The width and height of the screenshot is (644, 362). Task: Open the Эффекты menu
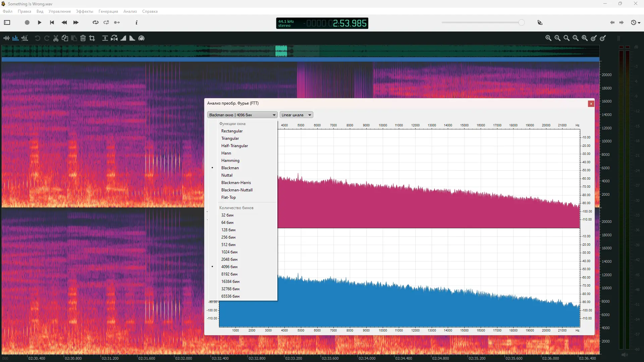pyautogui.click(x=85, y=11)
